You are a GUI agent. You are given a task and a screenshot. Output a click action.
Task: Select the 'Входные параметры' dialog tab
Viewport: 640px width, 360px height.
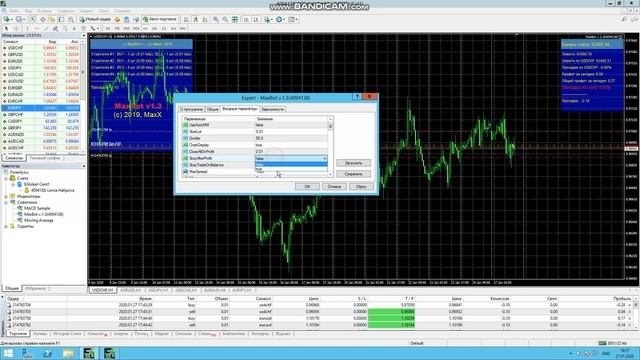click(x=240, y=109)
